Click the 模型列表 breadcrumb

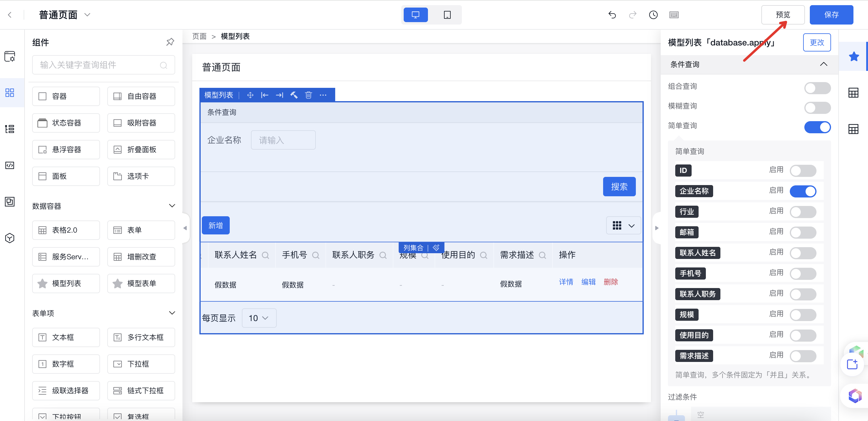coord(235,36)
